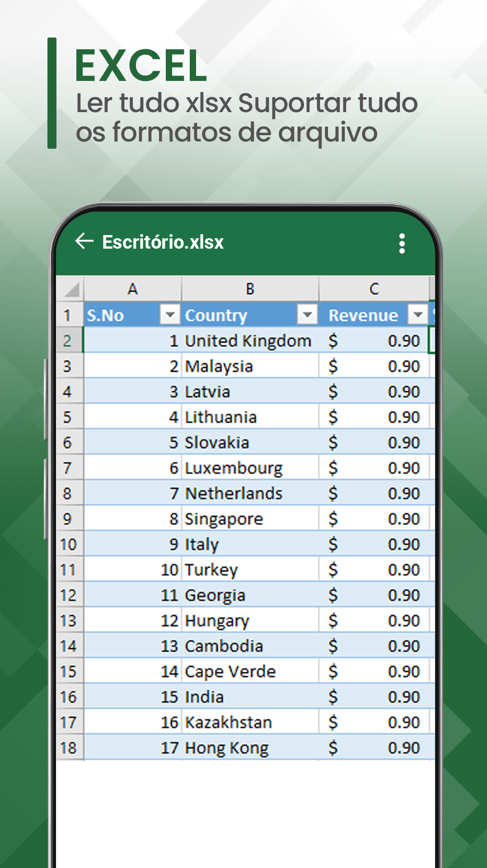Select the S.No header cell
The height and width of the screenshot is (868, 487).
coord(133,315)
